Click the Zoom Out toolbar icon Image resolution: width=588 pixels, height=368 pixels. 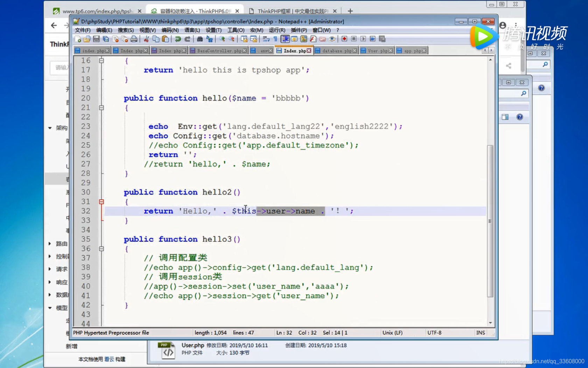point(231,39)
